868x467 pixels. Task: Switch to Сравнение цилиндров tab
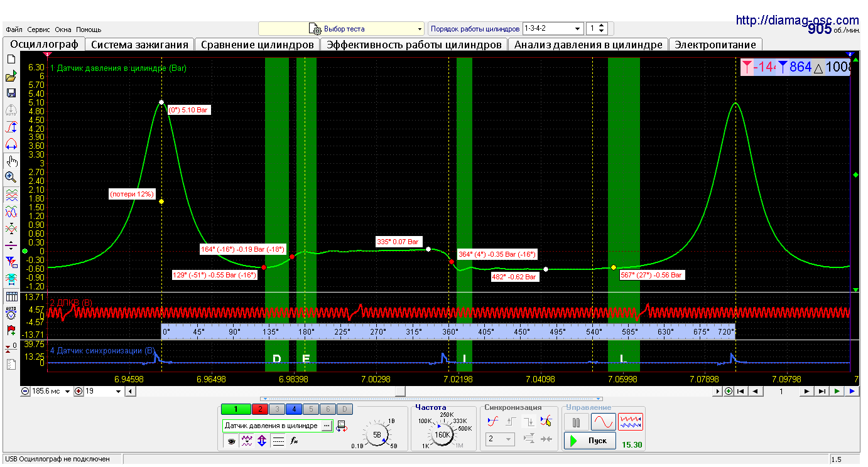pyautogui.click(x=257, y=45)
